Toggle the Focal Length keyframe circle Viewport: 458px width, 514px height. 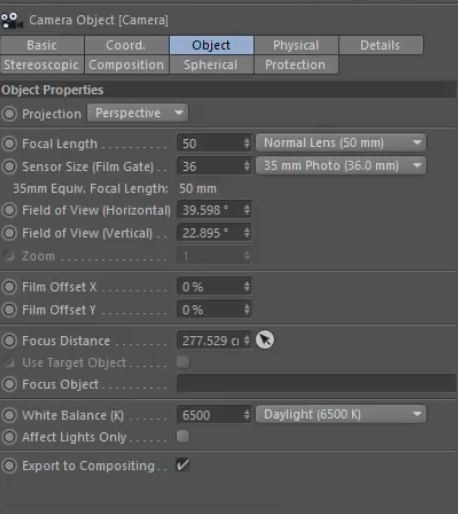tap(9, 144)
